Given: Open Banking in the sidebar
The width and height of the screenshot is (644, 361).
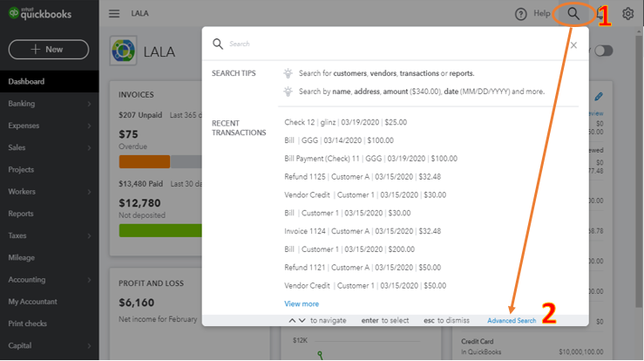Looking at the screenshot, I should coord(50,104).
